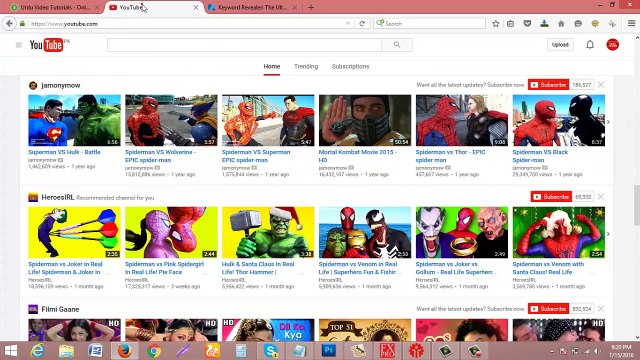The image size is (640, 360).
Task: Click the system tray volume icon
Action: pyautogui.click(x=597, y=351)
